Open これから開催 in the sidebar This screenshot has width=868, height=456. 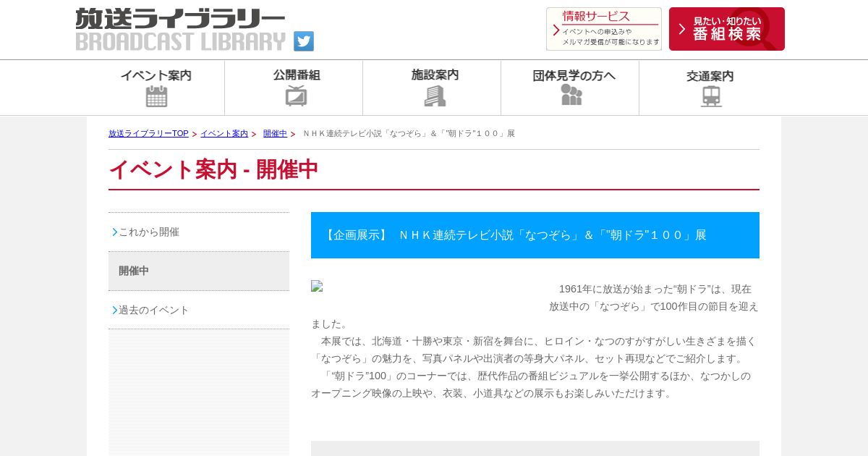coord(199,232)
